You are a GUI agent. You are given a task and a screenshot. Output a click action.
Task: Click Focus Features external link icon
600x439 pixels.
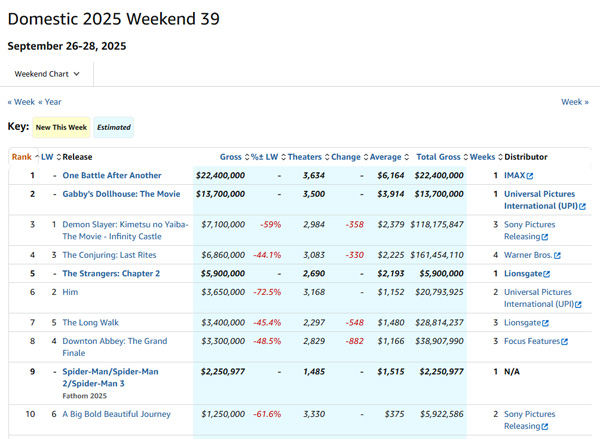click(x=564, y=342)
